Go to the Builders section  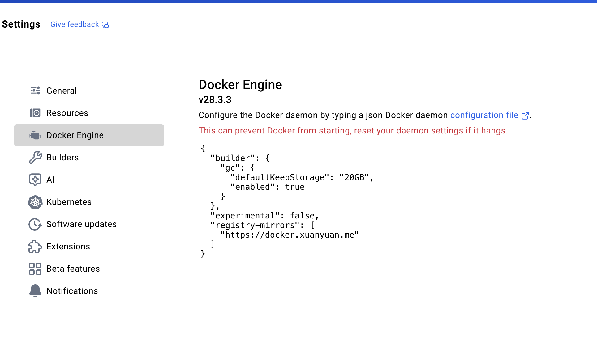[89, 158]
